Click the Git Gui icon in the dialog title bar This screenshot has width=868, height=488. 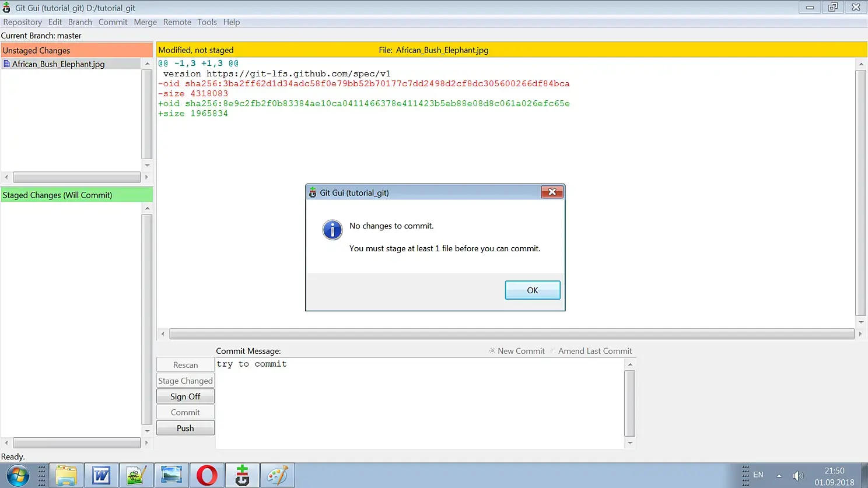pos(313,193)
